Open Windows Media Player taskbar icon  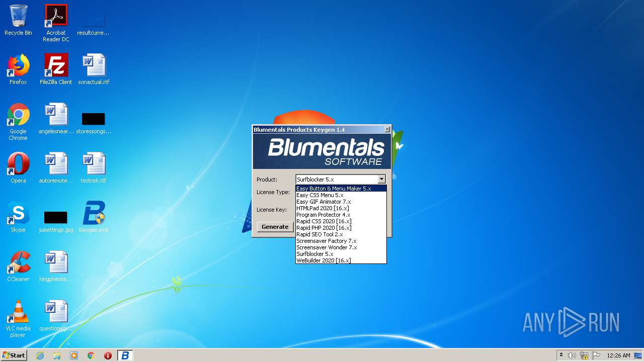74,355
